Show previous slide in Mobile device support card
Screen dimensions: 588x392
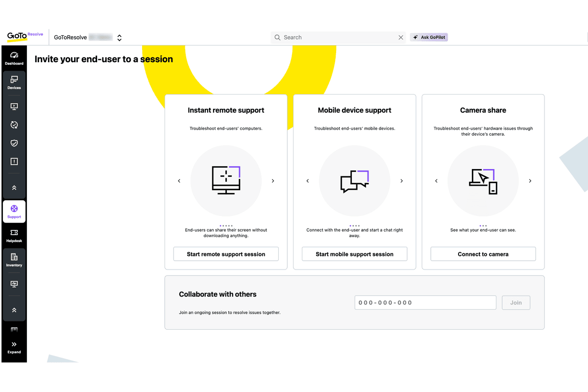(308, 181)
